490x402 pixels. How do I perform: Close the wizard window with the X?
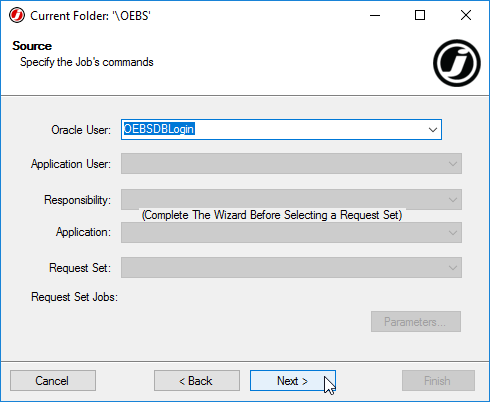tap(466, 15)
